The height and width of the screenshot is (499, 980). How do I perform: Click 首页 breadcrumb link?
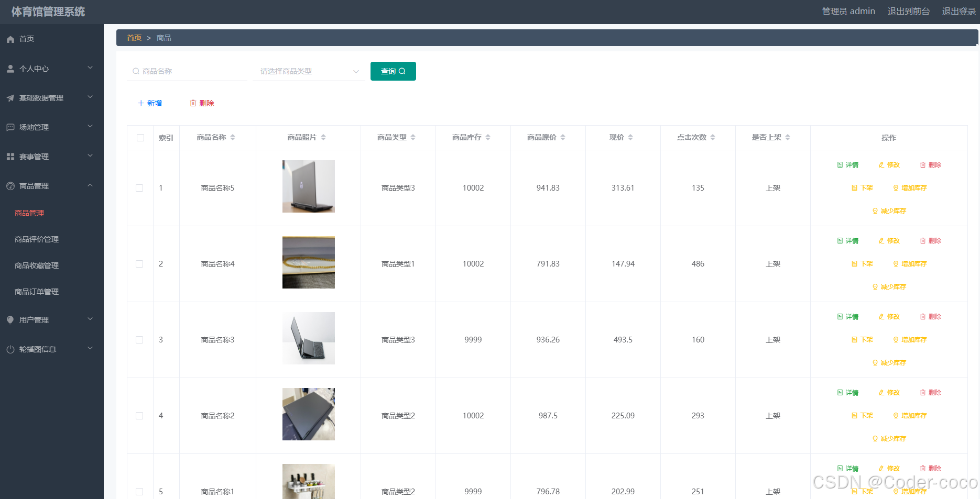(134, 38)
